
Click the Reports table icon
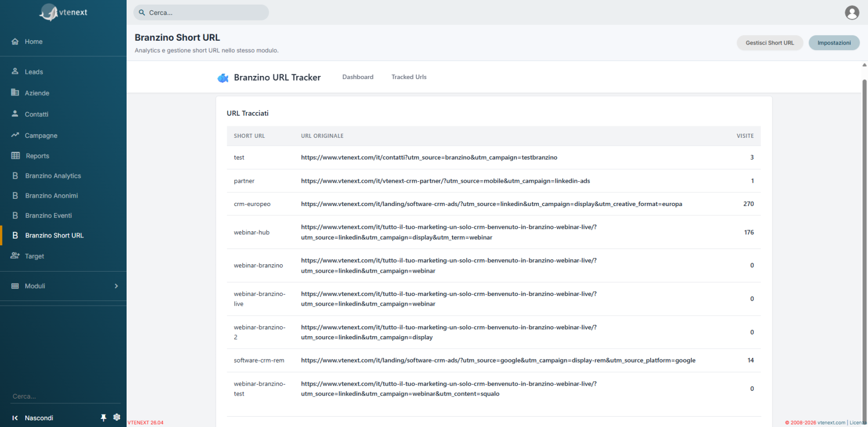click(16, 155)
